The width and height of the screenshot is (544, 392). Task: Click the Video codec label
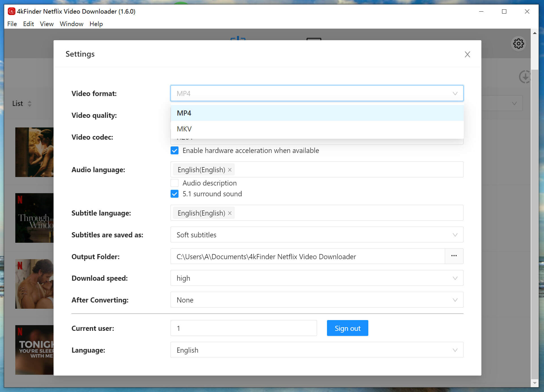[x=92, y=137]
